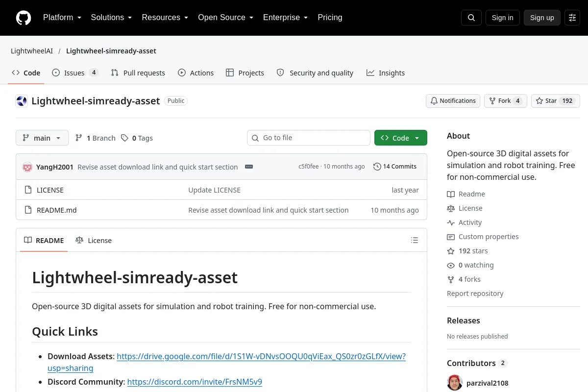Viewport: 588px width, 392px height.
Task: Open the Insights tab
Action: [386, 73]
